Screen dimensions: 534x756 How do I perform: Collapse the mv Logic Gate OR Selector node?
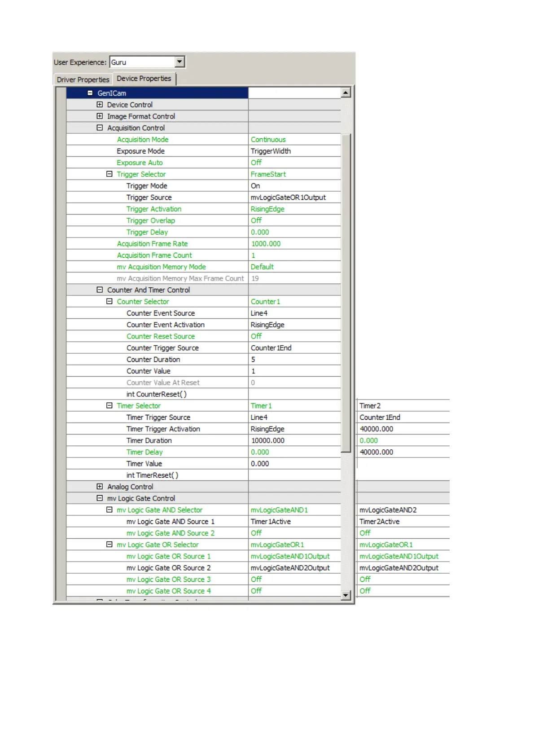(109, 545)
